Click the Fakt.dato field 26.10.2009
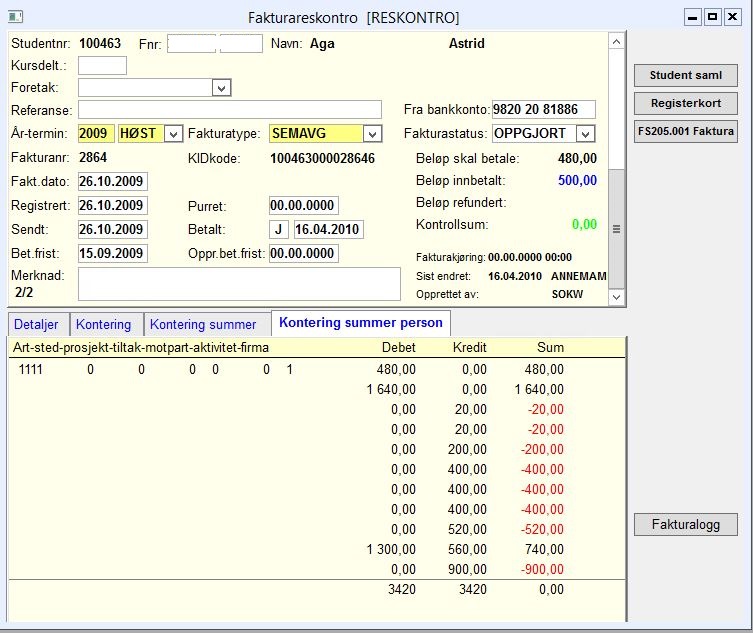The width and height of the screenshot is (753, 633). [x=113, y=182]
